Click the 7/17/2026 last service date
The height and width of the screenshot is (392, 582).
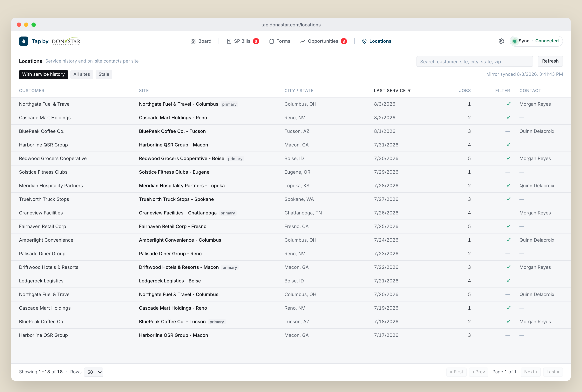386,335
